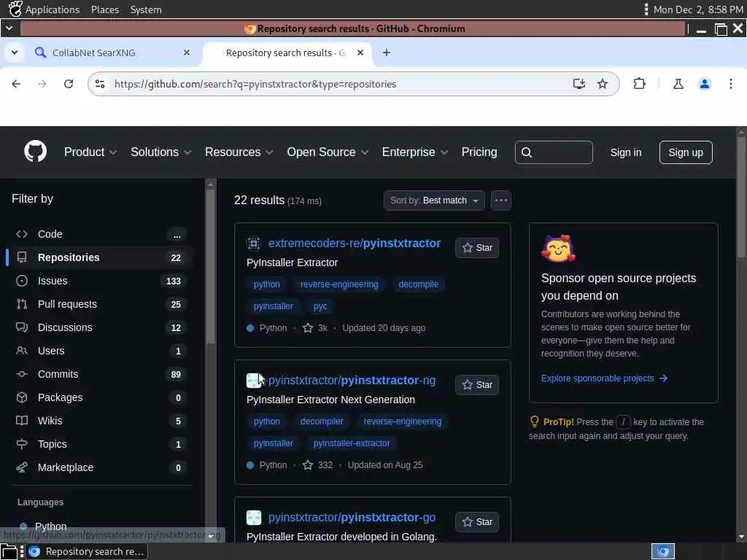Open the Chrome Labs flask icon
This screenshot has width=747, height=560.
tap(678, 84)
